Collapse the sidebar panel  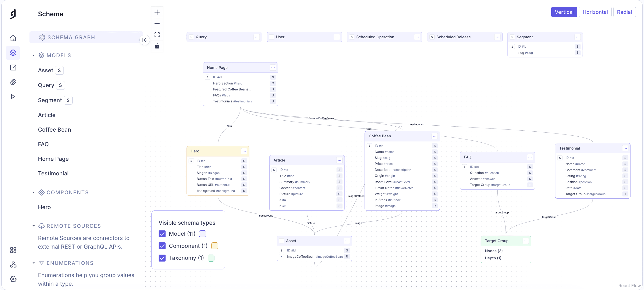point(145,40)
